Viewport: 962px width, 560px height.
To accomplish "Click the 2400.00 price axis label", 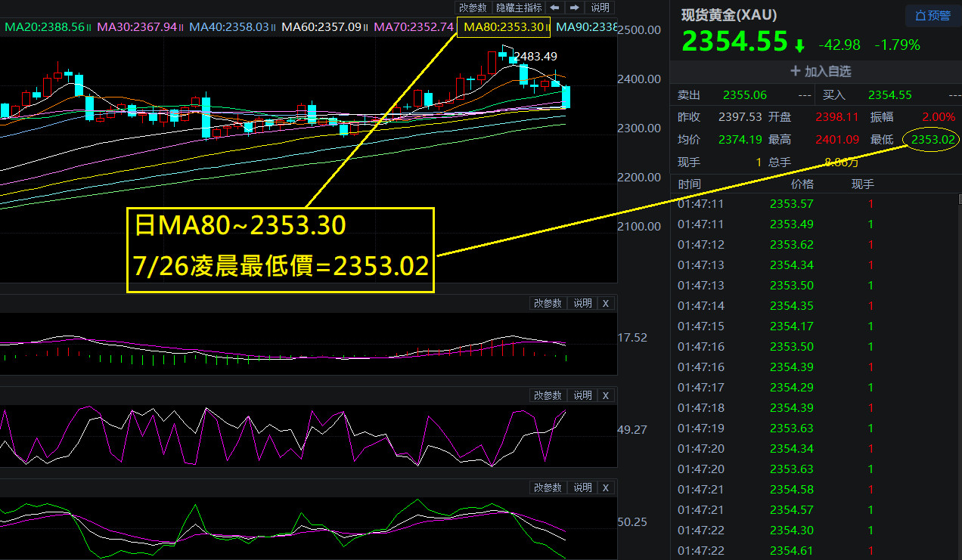I will pyautogui.click(x=640, y=79).
